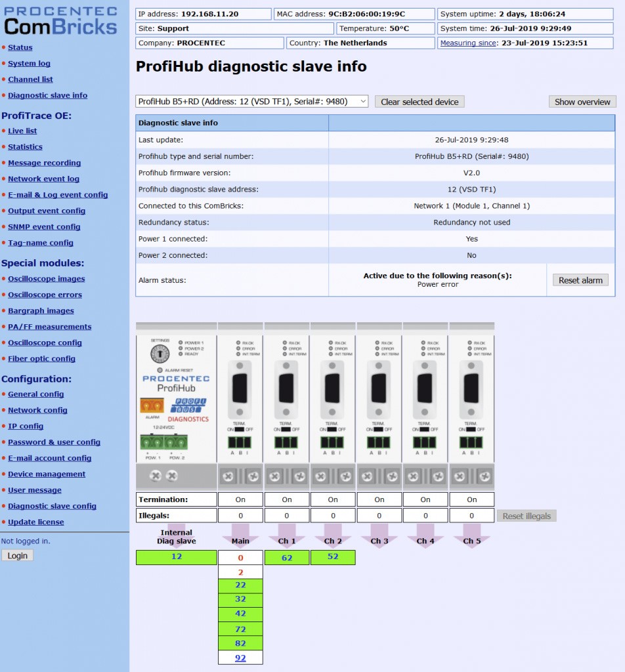625x672 pixels.
Task: Click the ProfiHub settings rotary dial image
Action: 160,354
